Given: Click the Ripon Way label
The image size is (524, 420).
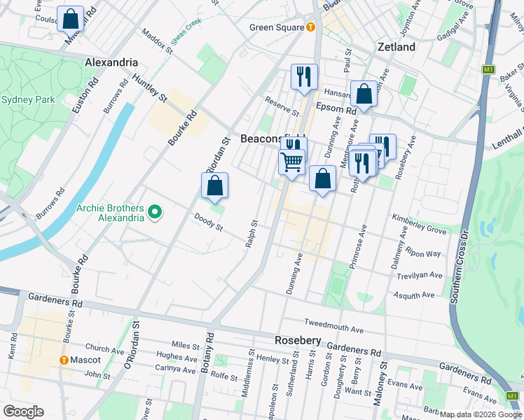Looking at the screenshot, I should tap(423, 252).
